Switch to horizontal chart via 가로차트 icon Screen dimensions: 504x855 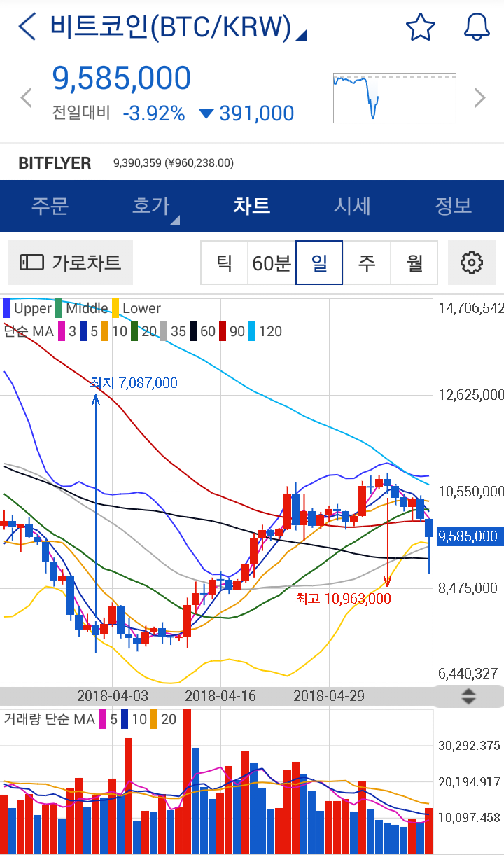coord(70,262)
